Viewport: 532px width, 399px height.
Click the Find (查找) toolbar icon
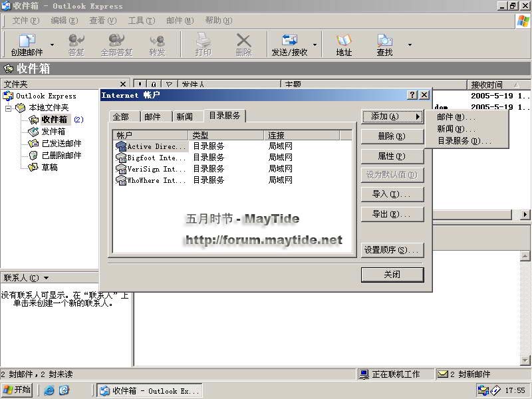[384, 45]
